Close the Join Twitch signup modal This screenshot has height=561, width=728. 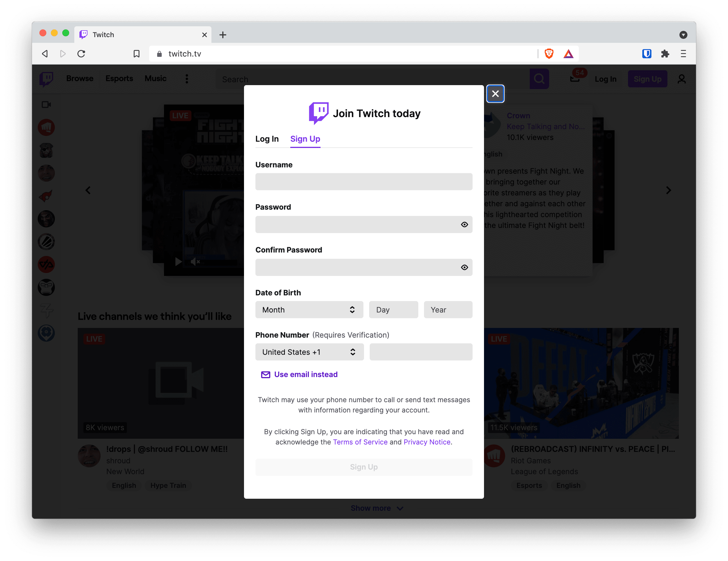tap(495, 94)
